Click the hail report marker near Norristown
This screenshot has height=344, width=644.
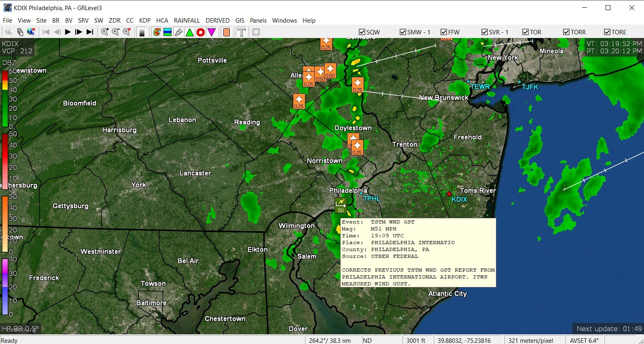(357, 148)
